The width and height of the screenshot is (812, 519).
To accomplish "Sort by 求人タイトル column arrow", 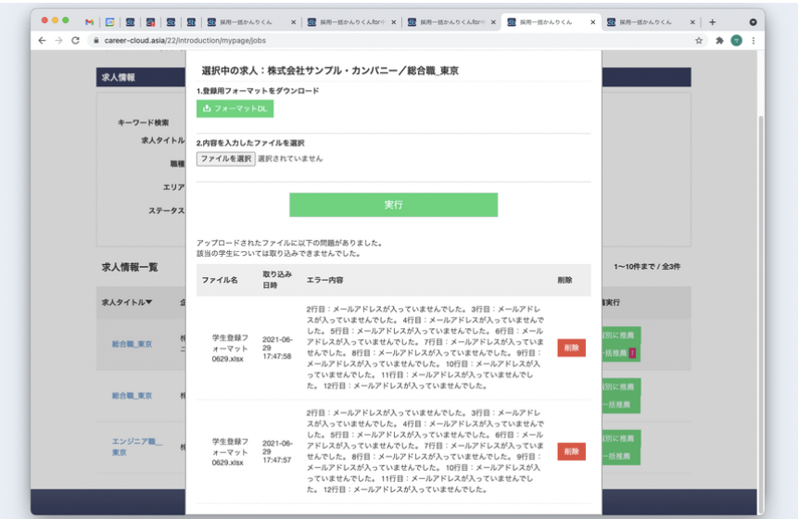I will [x=148, y=303].
